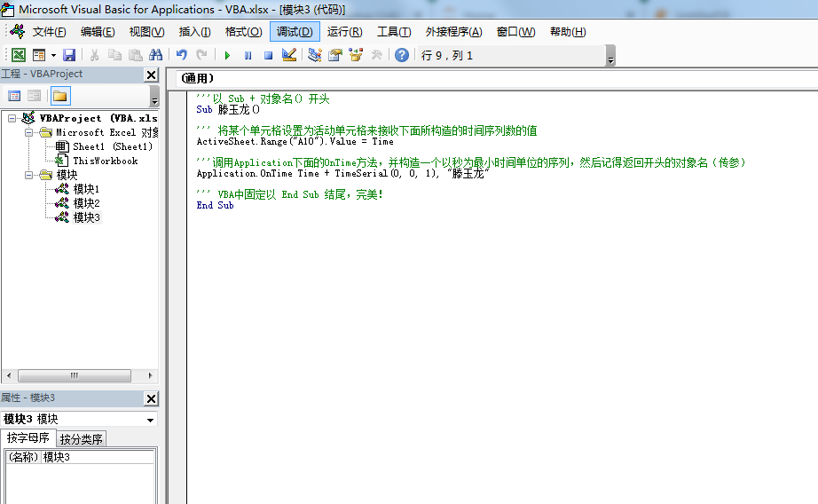Click the Paste clipboard icon
Screen dimensions: 818x504
(136, 55)
